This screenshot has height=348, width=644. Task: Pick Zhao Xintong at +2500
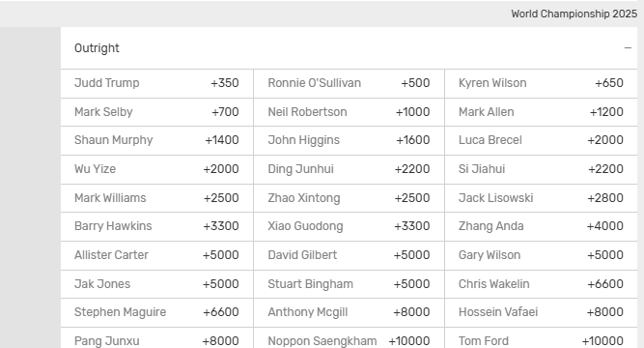(350, 198)
